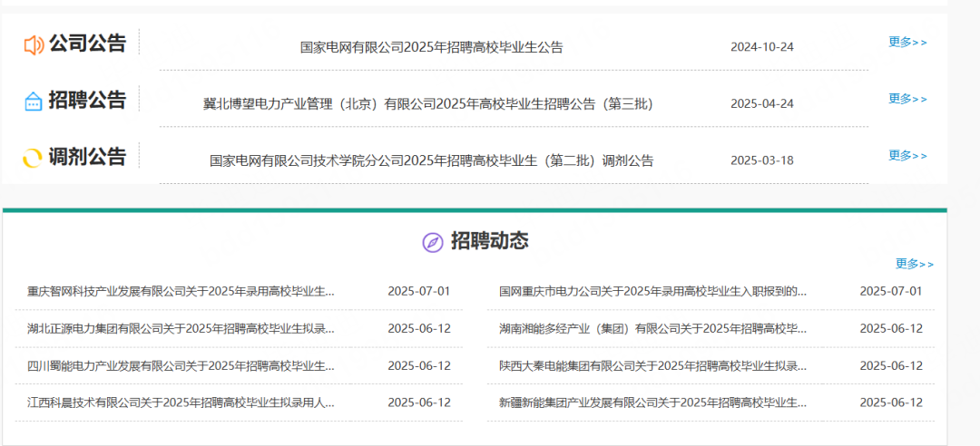The image size is (980, 446).
Task: Open 冀北博望电力产业管理 (北京) 招聘公告 link
Action: 428,103
